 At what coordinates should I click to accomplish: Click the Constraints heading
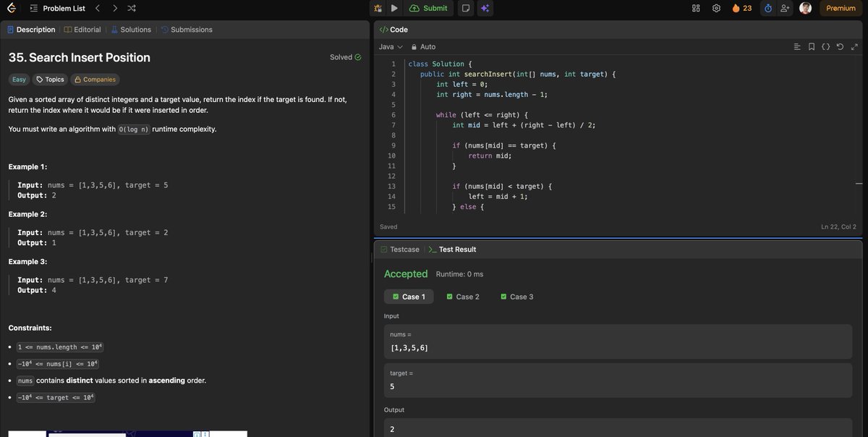[30, 328]
